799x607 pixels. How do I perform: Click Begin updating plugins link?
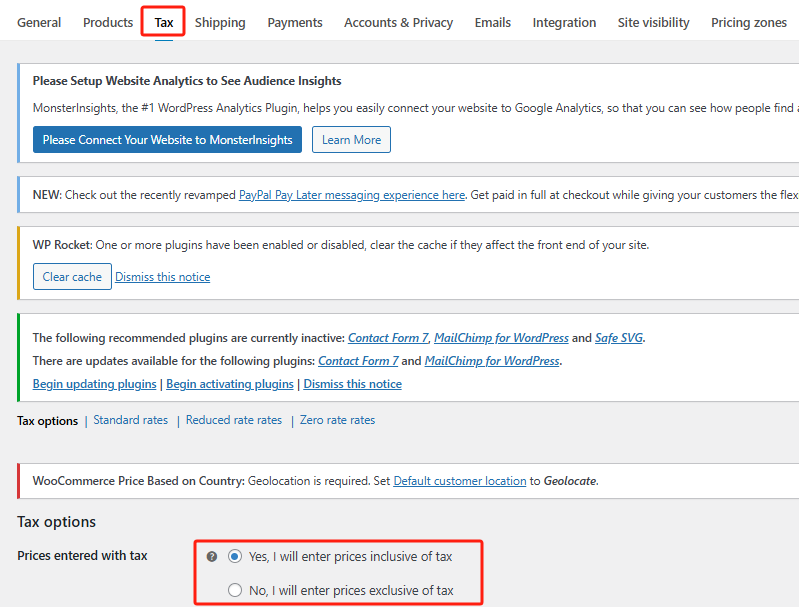pyautogui.click(x=94, y=384)
